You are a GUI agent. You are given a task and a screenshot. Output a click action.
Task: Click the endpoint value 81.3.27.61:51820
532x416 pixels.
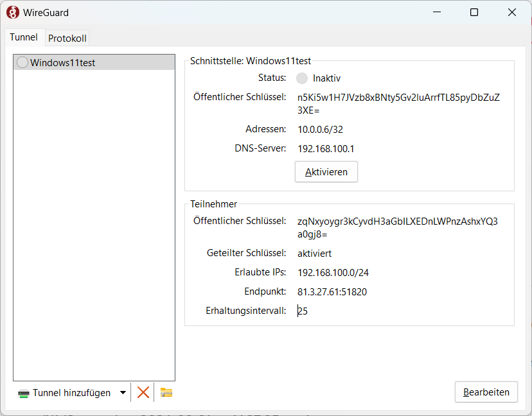(332, 292)
